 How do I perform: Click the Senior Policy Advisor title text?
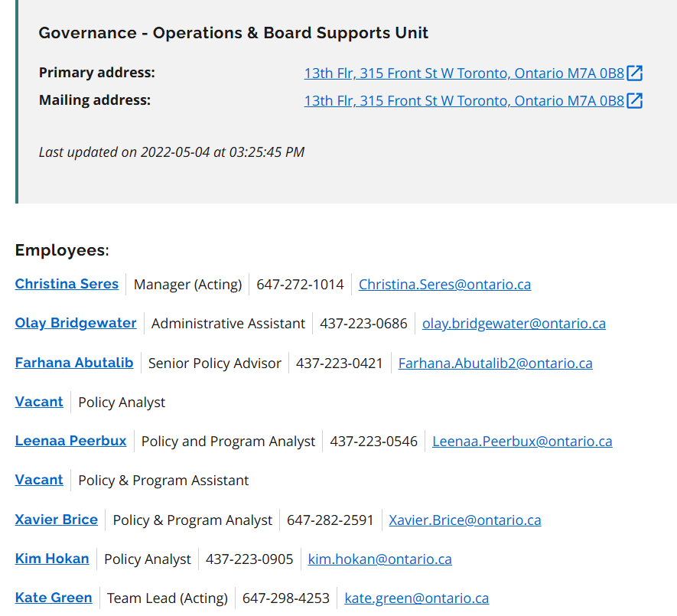click(215, 363)
